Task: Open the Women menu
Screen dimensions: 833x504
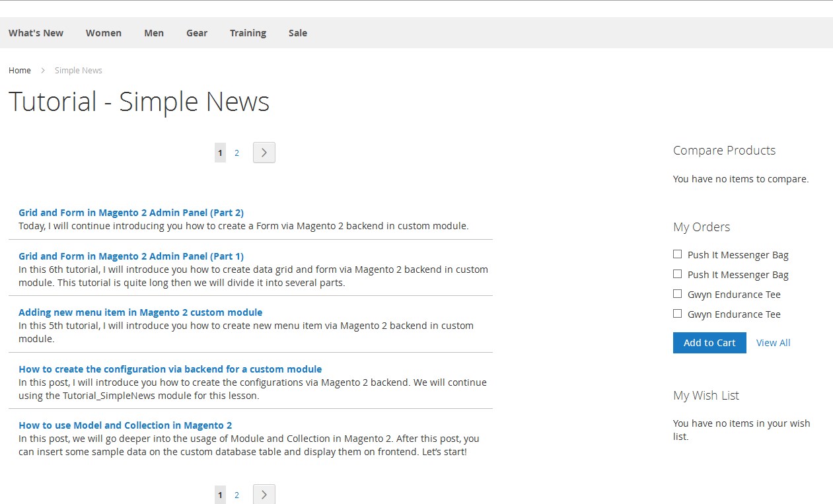Action: pyautogui.click(x=104, y=33)
